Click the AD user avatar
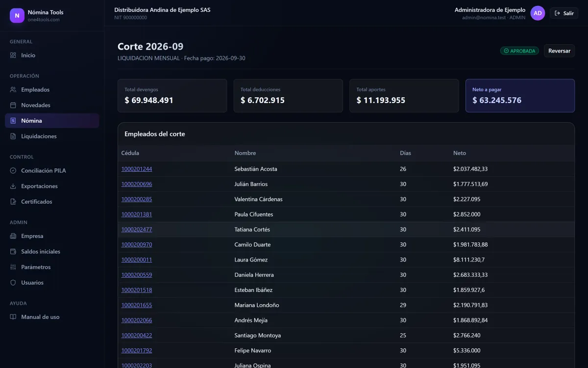The width and height of the screenshot is (588, 368). (538, 13)
